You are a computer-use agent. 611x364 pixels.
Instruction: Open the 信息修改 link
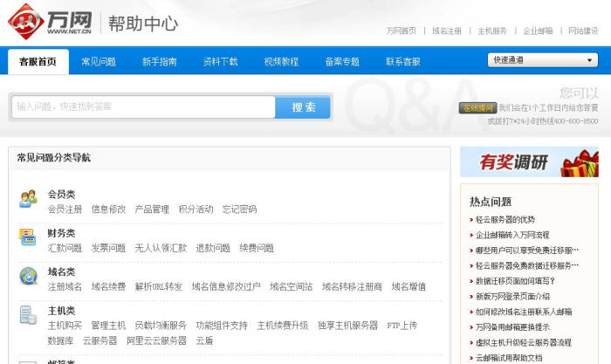pyautogui.click(x=108, y=209)
